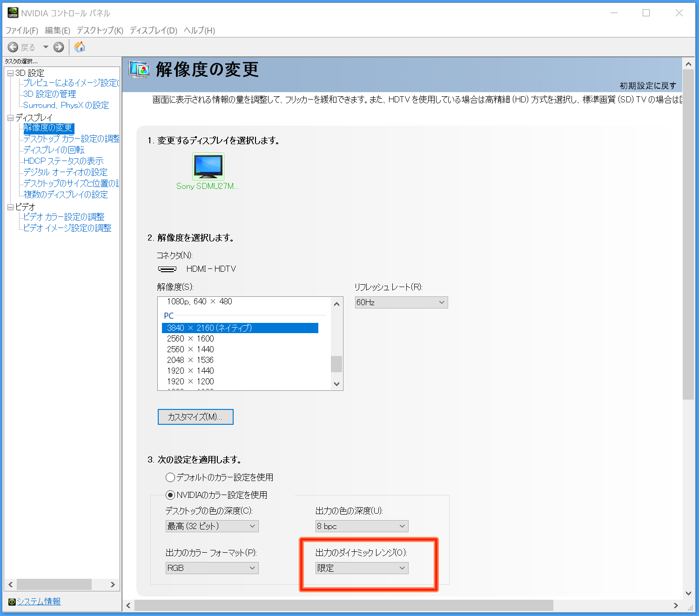Click the main panel scroll up arrow
This screenshot has width=699, height=616.
pyautogui.click(x=688, y=63)
